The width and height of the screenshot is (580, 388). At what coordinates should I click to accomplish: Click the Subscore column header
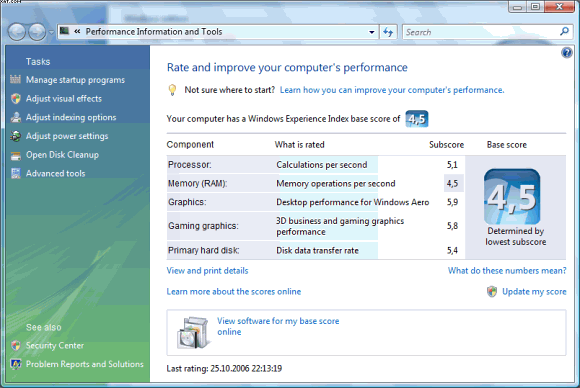pos(446,145)
